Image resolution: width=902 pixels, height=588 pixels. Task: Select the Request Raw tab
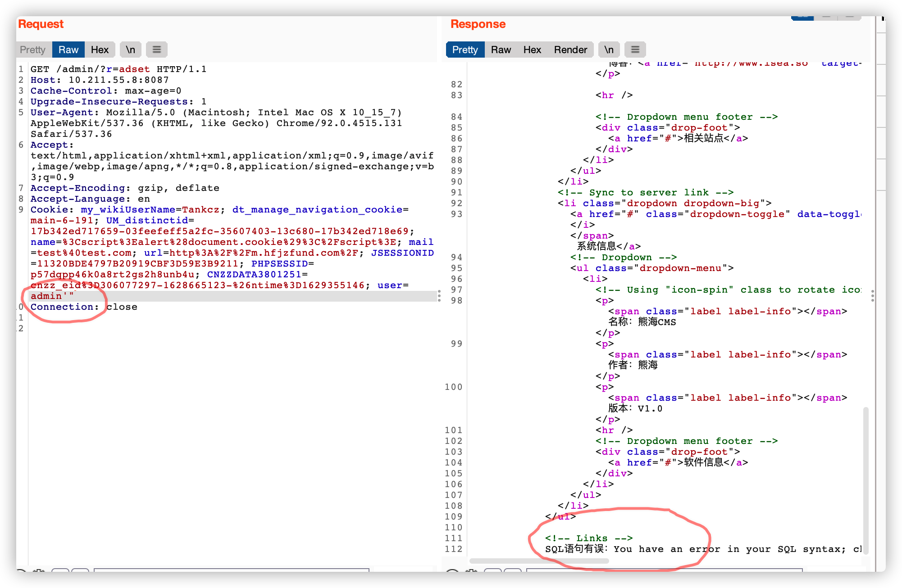click(68, 50)
